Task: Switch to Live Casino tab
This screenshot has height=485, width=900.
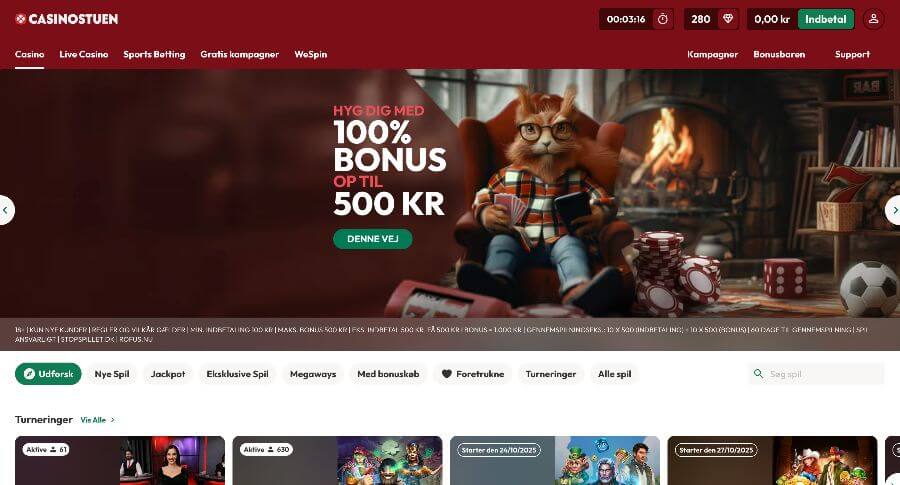Action: pos(84,54)
